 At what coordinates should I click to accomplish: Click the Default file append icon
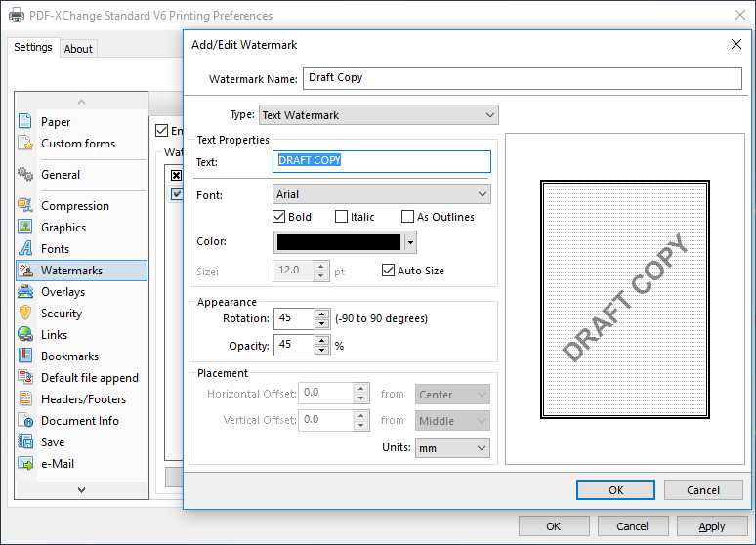pos(25,377)
